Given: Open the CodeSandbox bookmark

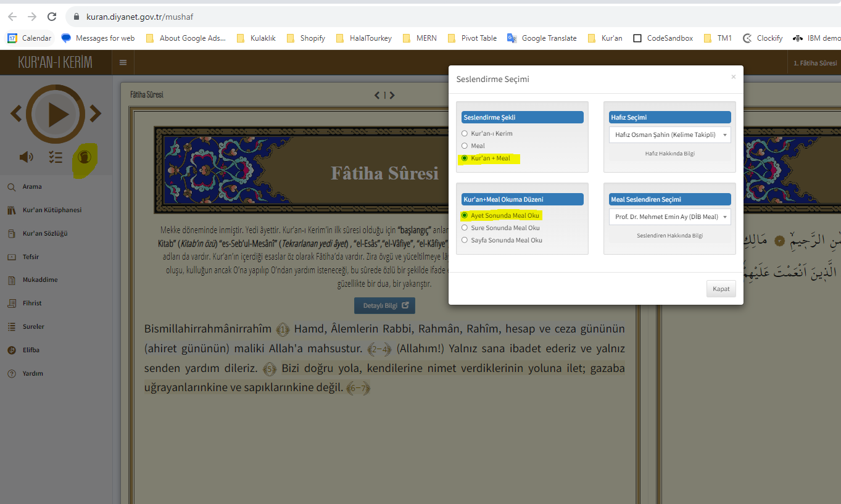Looking at the screenshot, I should click(x=663, y=38).
